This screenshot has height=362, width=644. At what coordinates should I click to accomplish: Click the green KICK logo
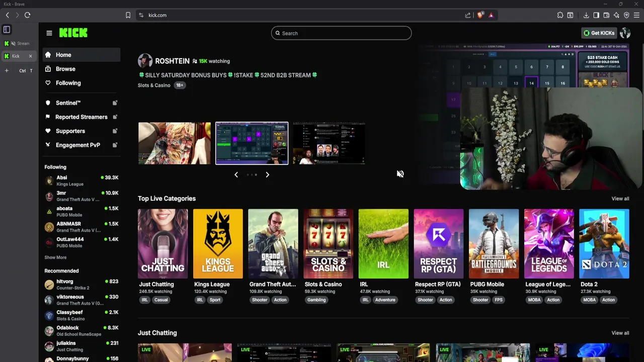point(73,33)
